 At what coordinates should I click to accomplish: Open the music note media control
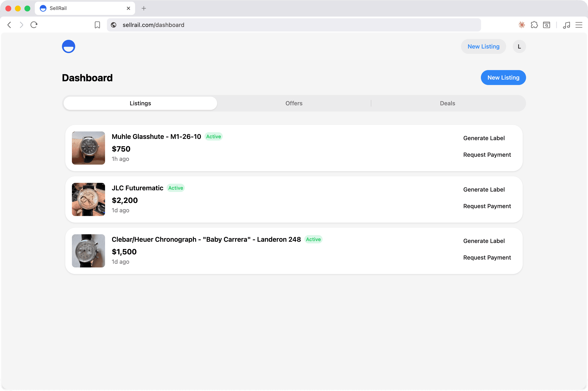pyautogui.click(x=566, y=25)
